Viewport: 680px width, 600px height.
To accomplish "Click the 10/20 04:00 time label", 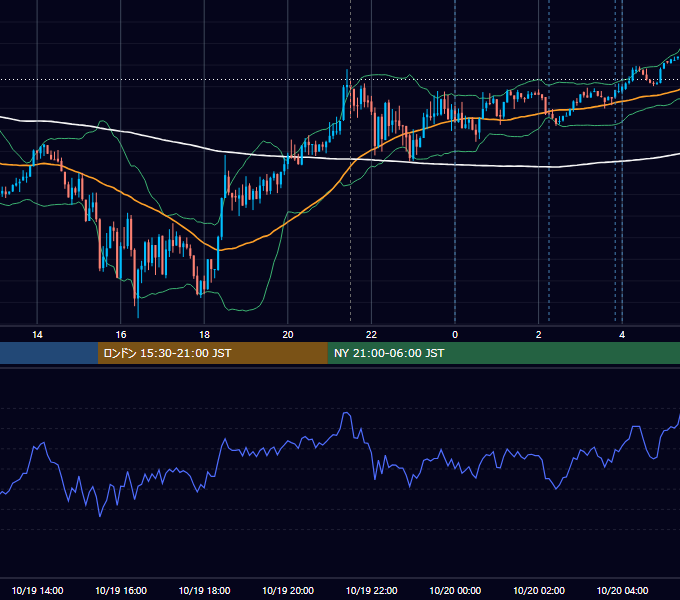I will coord(622,590).
